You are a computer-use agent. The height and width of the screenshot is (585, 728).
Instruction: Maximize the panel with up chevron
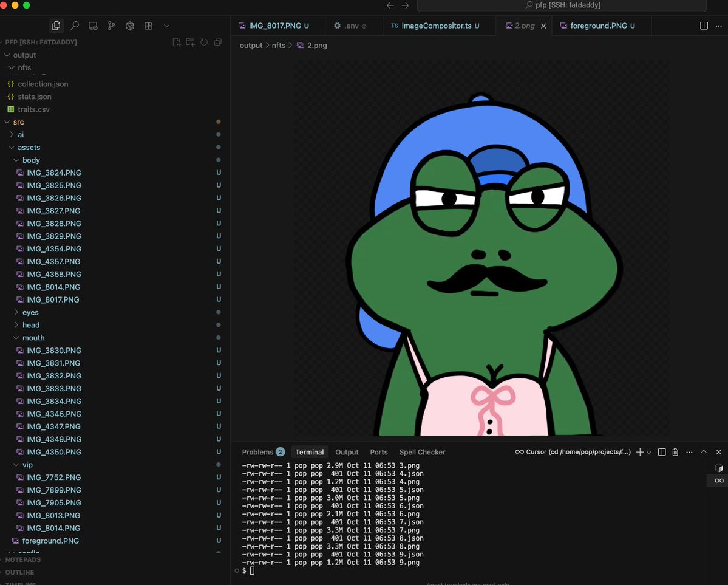point(704,452)
